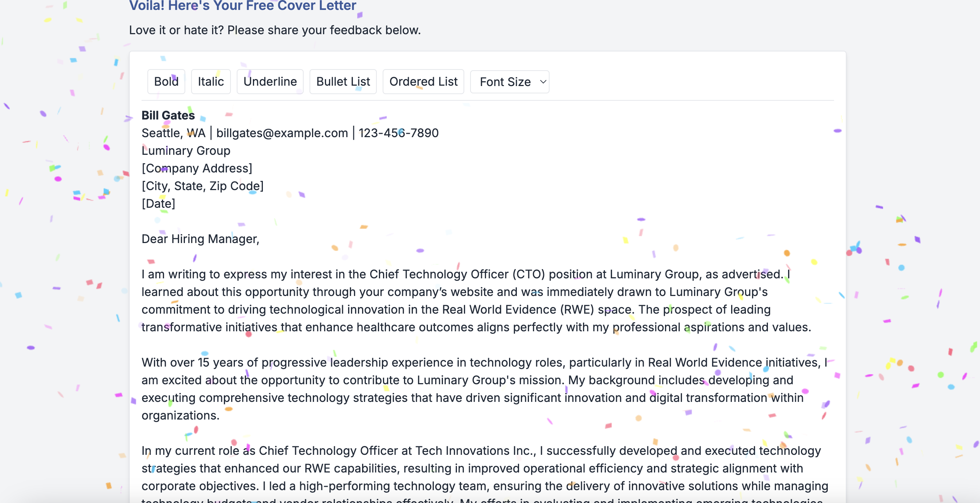Click the [Company Address] placeholder

tap(197, 168)
